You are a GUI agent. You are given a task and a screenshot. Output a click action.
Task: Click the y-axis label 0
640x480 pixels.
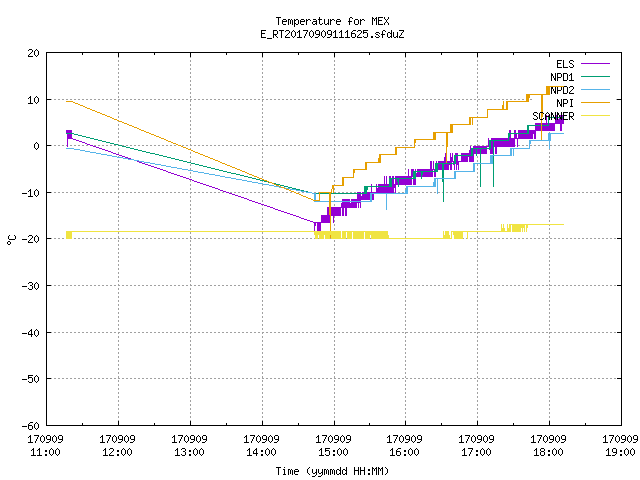(x=37, y=146)
